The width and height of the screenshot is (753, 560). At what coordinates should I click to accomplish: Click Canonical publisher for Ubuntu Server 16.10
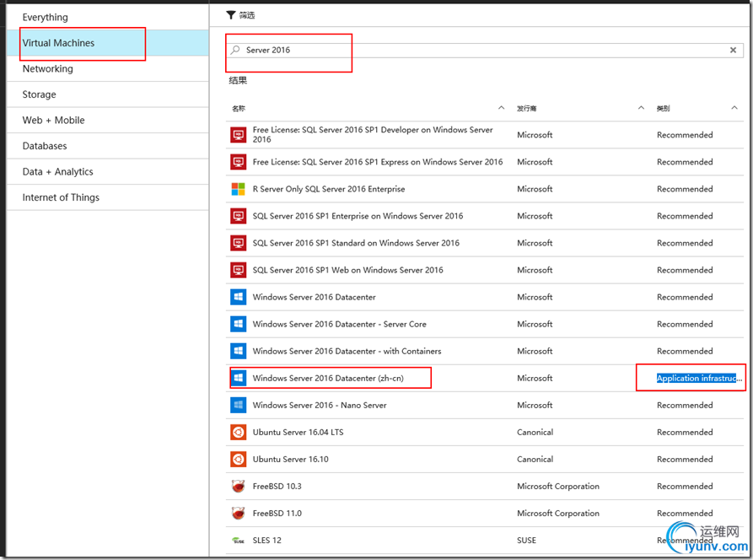[x=535, y=459]
